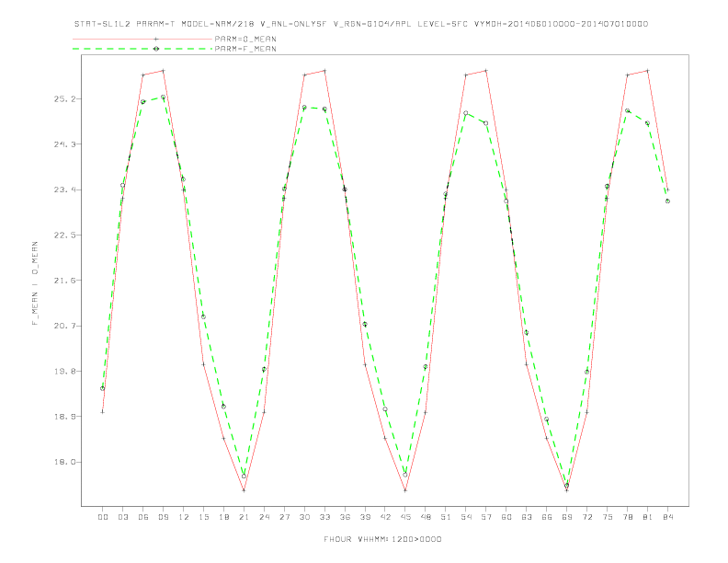Image resolution: width=728 pixels, height=563 pixels.
Task: Click forecast hour 81 on the x-axis
Action: tap(648, 517)
